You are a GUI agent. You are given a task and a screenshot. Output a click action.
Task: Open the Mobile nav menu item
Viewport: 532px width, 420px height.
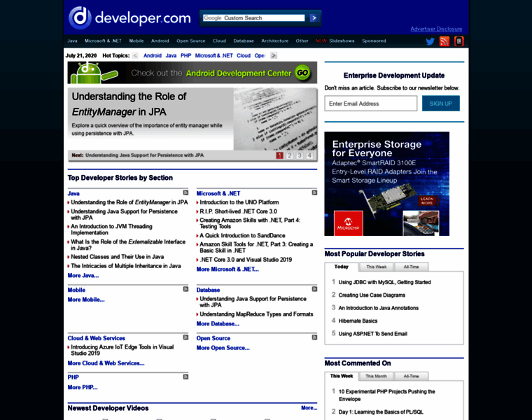136,41
